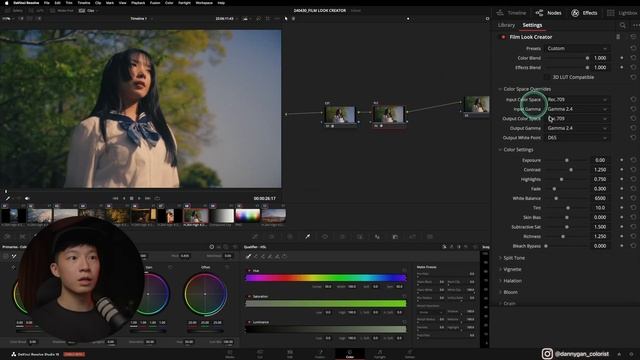Reset the Contrast parameter
The height and width of the screenshot is (360, 640).
coord(633,169)
